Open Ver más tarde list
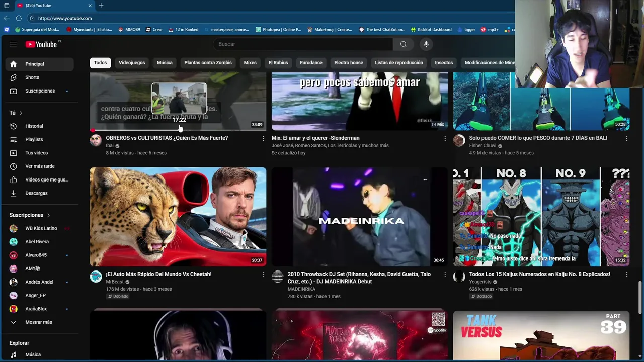 click(40, 166)
